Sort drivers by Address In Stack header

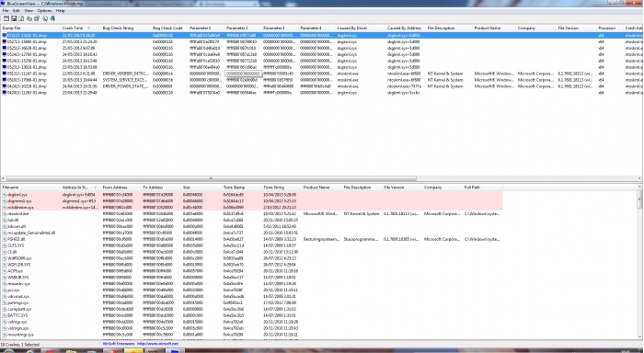(81, 188)
